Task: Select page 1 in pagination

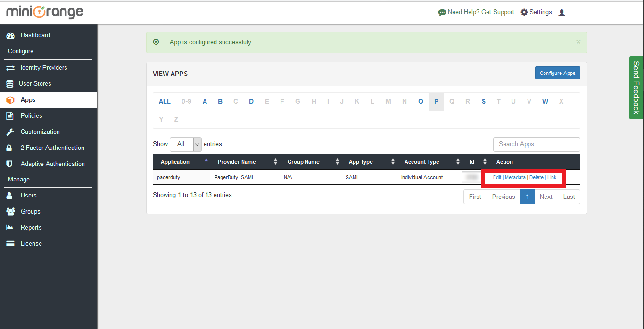Action: point(528,197)
